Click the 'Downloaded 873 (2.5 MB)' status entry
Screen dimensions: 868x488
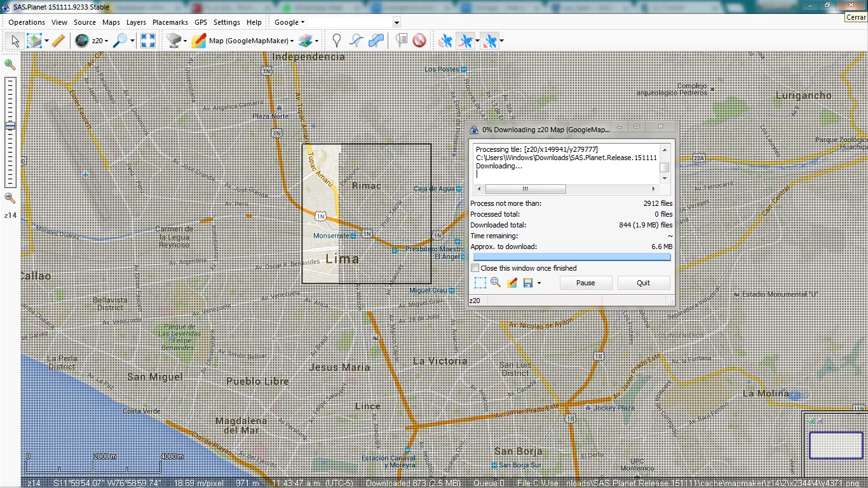tap(412, 483)
